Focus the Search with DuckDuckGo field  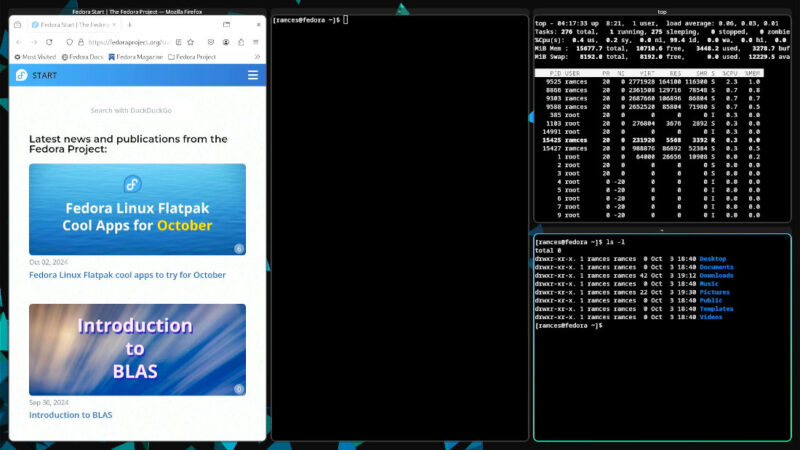(131, 110)
